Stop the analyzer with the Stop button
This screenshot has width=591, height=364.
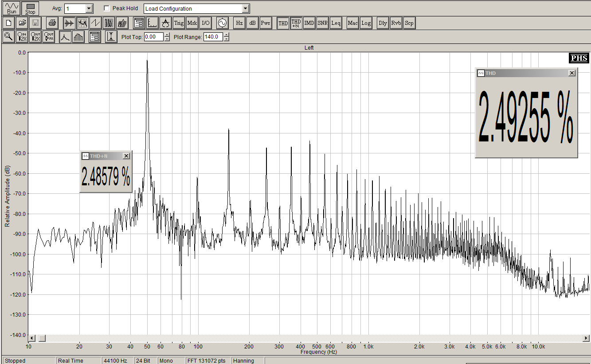(x=31, y=8)
